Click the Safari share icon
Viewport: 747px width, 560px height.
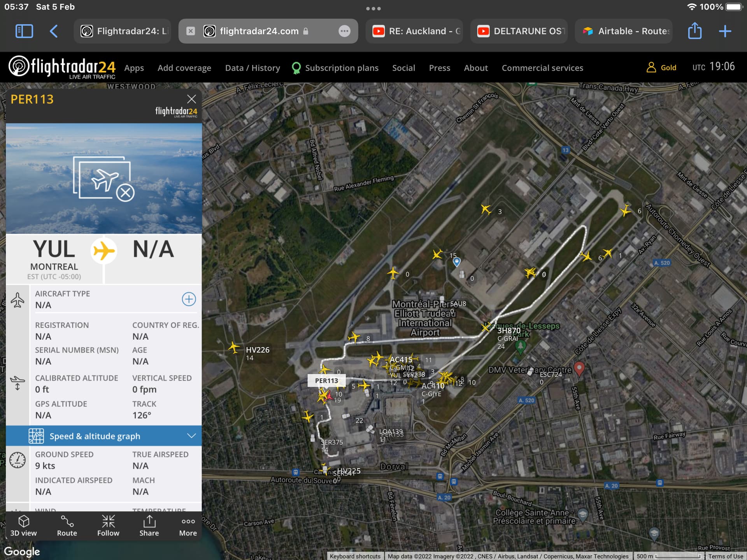pos(694,31)
